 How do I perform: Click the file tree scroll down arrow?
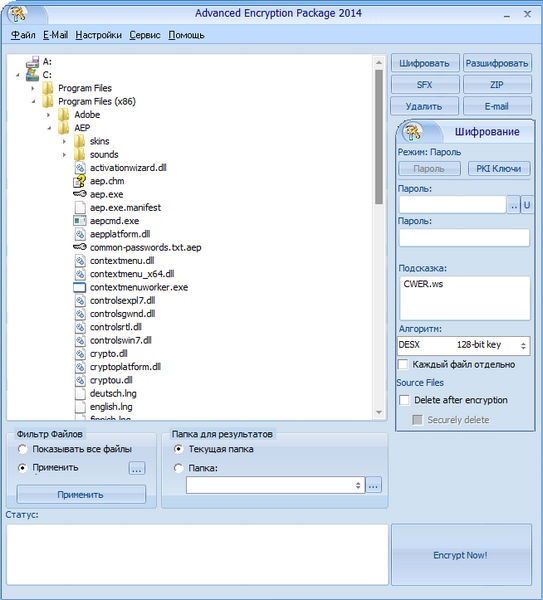click(379, 412)
